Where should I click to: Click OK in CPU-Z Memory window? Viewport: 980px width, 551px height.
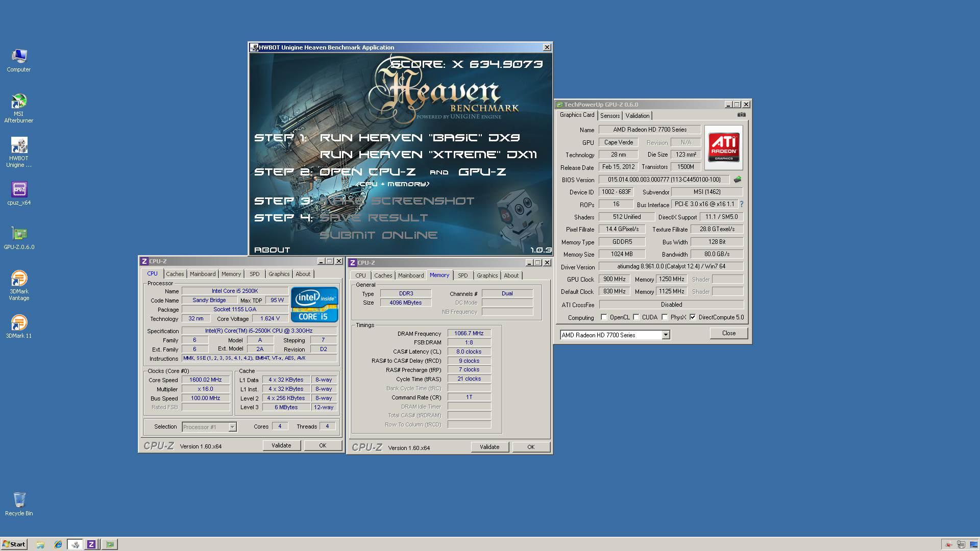click(531, 447)
